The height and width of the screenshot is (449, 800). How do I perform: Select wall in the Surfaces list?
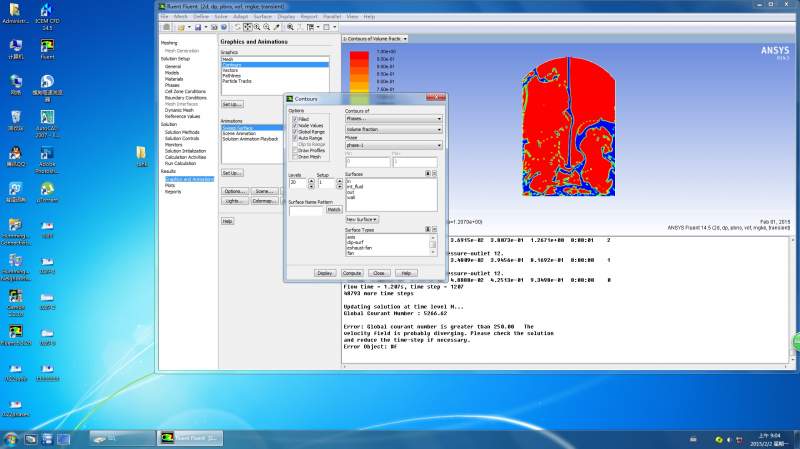351,197
